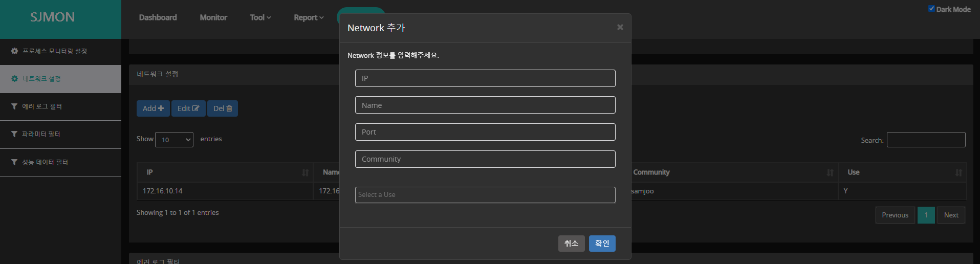Click the Community column sort icon
Screen dimensions: 980x264
(x=830, y=172)
